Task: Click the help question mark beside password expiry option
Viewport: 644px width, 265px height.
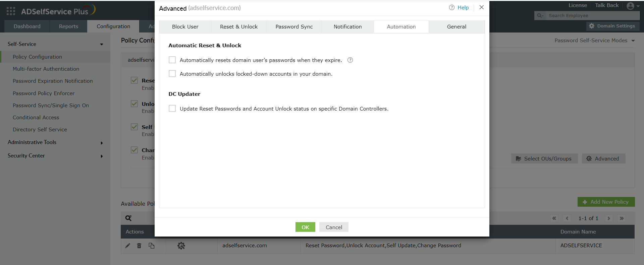Action: 350,60
